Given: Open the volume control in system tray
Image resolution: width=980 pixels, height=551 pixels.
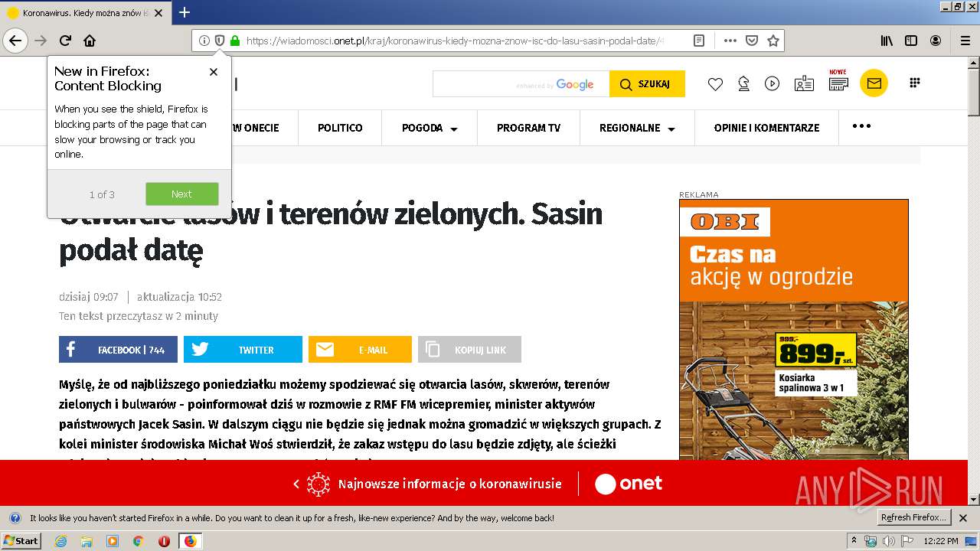Looking at the screenshot, I should click(x=888, y=541).
